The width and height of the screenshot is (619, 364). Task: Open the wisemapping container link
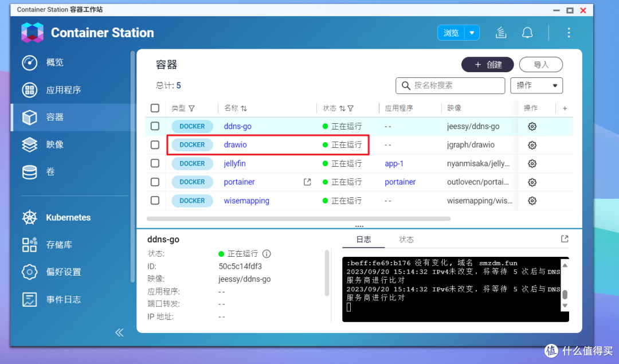click(246, 201)
